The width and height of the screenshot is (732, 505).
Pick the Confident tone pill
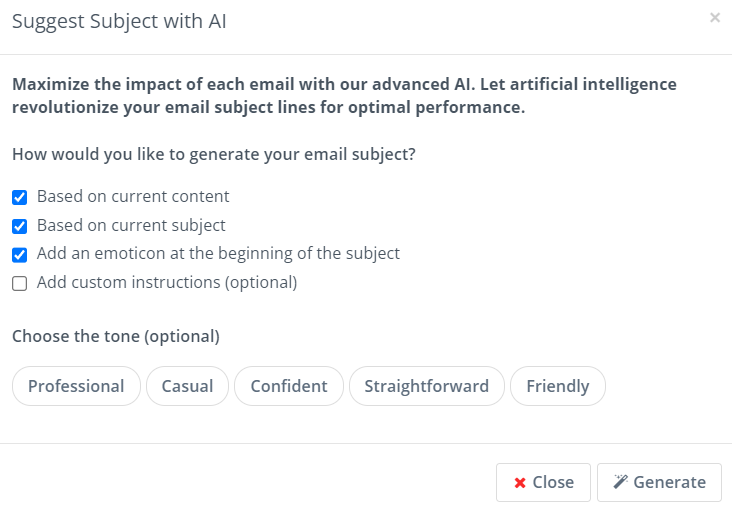click(289, 386)
